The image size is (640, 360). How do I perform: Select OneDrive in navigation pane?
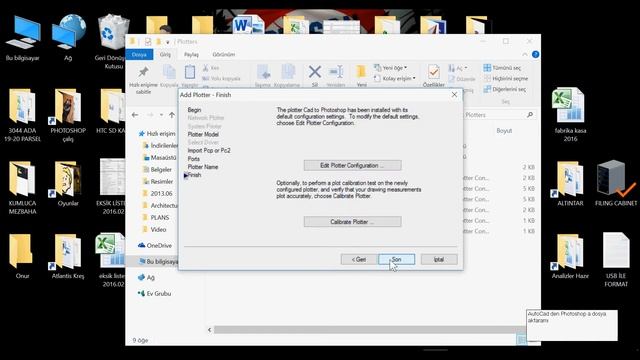tap(155, 245)
